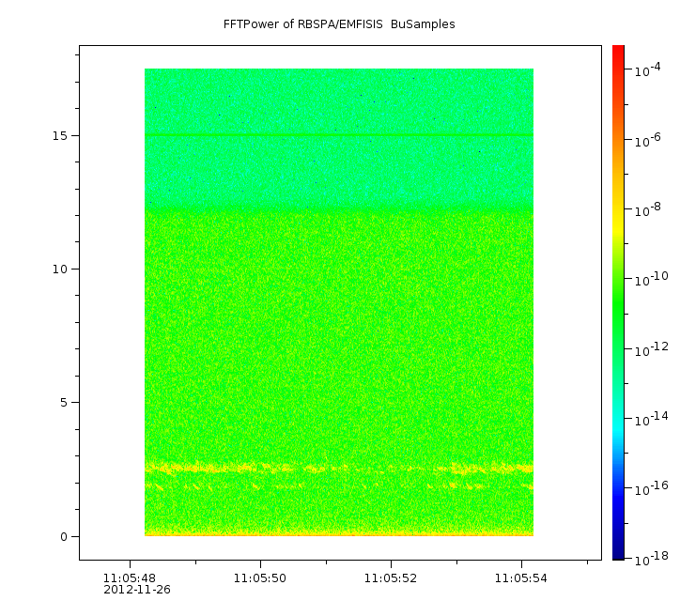Click the 11:05:50 time tick label
Image resolution: width=680 pixels, height=616 pixels.
(x=260, y=577)
